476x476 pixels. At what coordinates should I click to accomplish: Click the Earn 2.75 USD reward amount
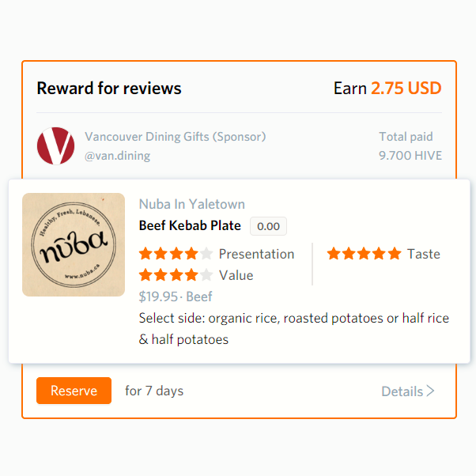(387, 89)
